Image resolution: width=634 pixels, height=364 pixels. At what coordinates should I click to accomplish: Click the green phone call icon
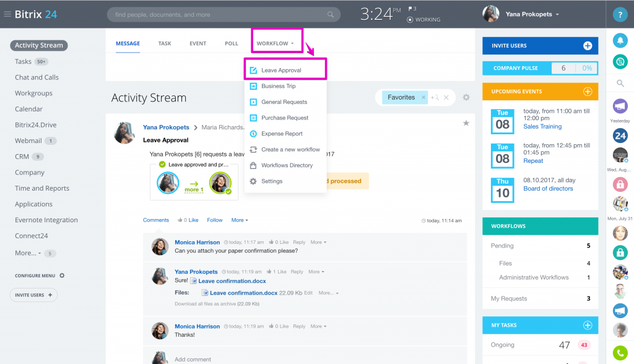pyautogui.click(x=620, y=353)
